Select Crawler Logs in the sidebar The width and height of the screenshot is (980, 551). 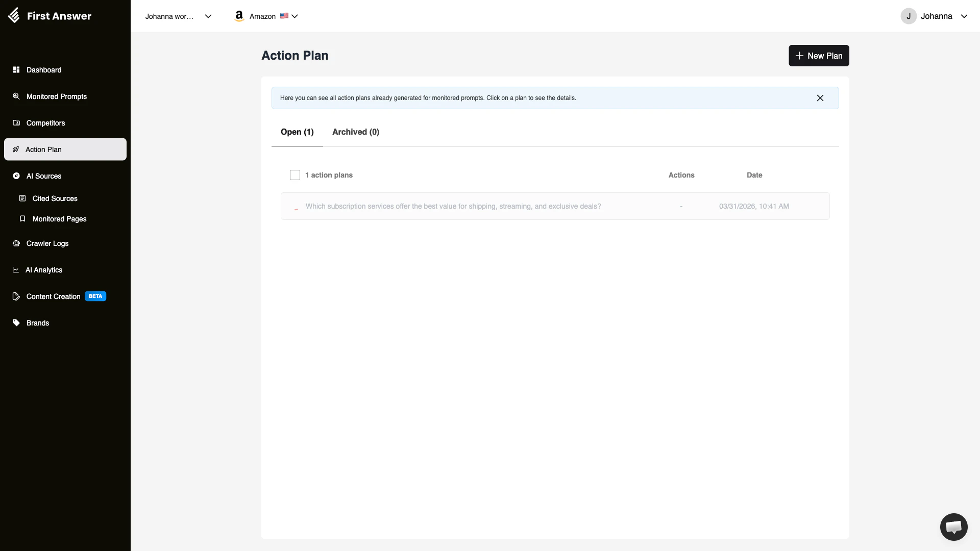(x=47, y=243)
